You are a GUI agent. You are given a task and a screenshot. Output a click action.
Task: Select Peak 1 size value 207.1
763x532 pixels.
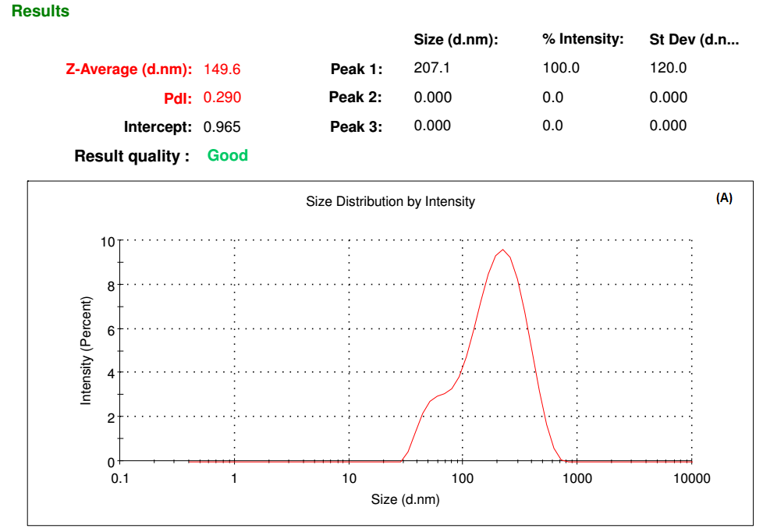[x=431, y=68]
